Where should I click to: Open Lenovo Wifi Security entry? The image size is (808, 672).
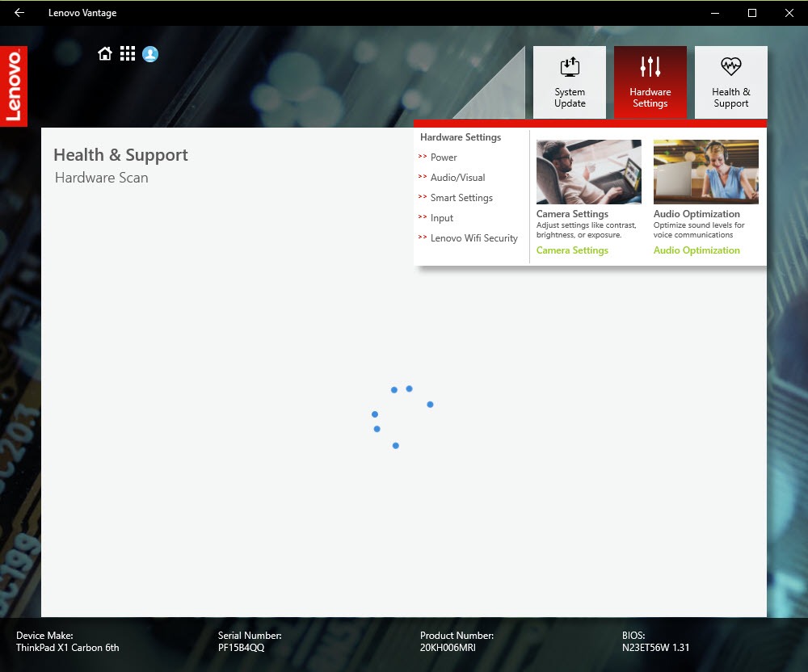(x=473, y=238)
